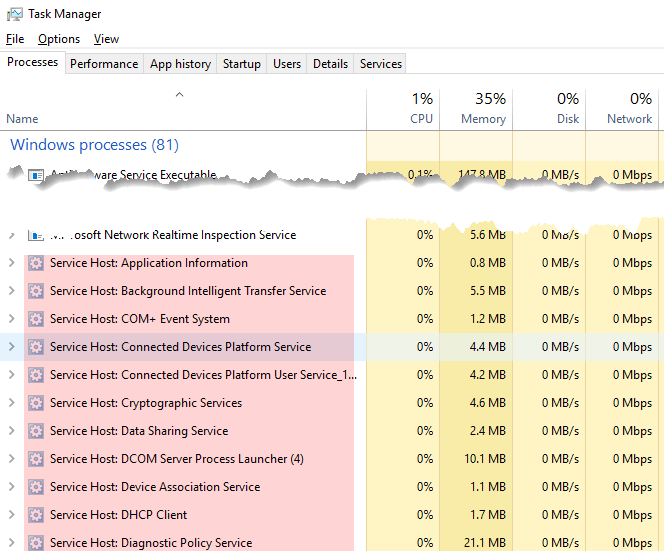Screen dimensions: 664x551
Task: Expand Service Host: Diagnostic Policy Service
Action: tap(12, 543)
